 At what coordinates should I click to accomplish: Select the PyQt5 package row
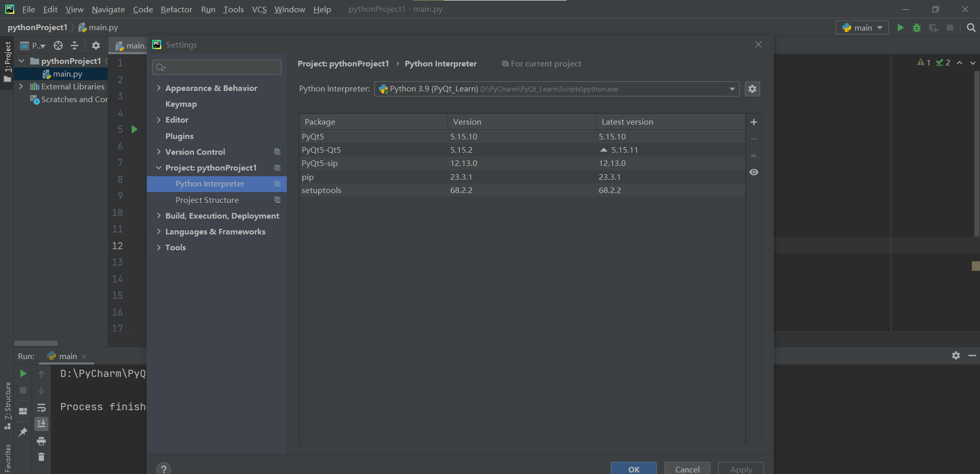pyautogui.click(x=522, y=136)
